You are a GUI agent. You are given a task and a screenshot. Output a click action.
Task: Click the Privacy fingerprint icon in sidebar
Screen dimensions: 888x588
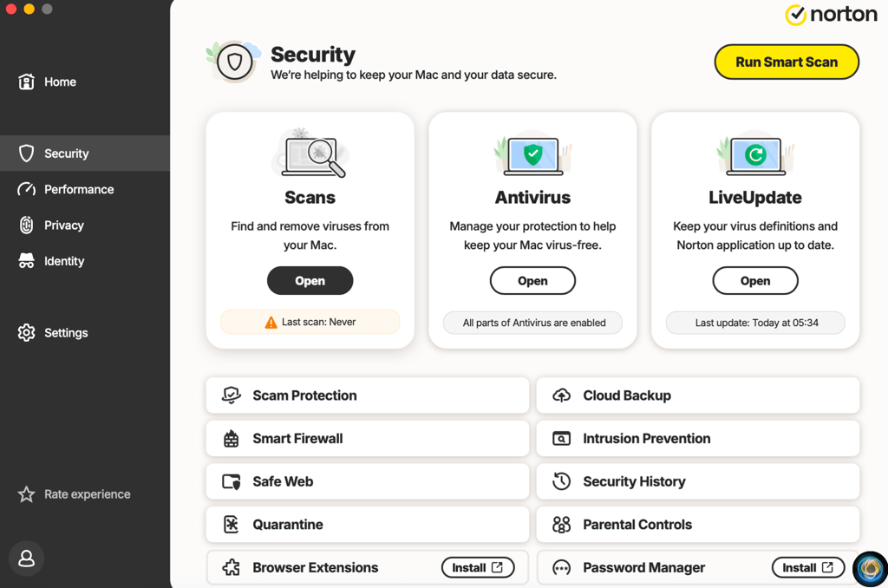(26, 225)
